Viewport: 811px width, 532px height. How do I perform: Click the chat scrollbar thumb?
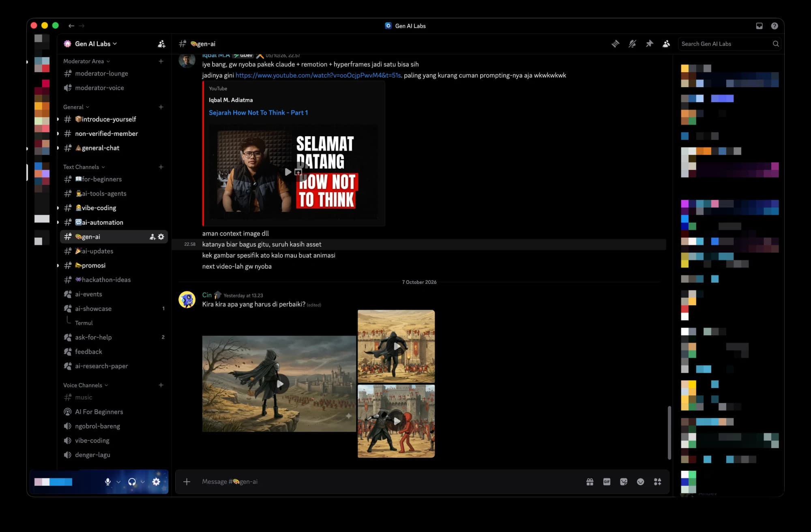pos(669,433)
